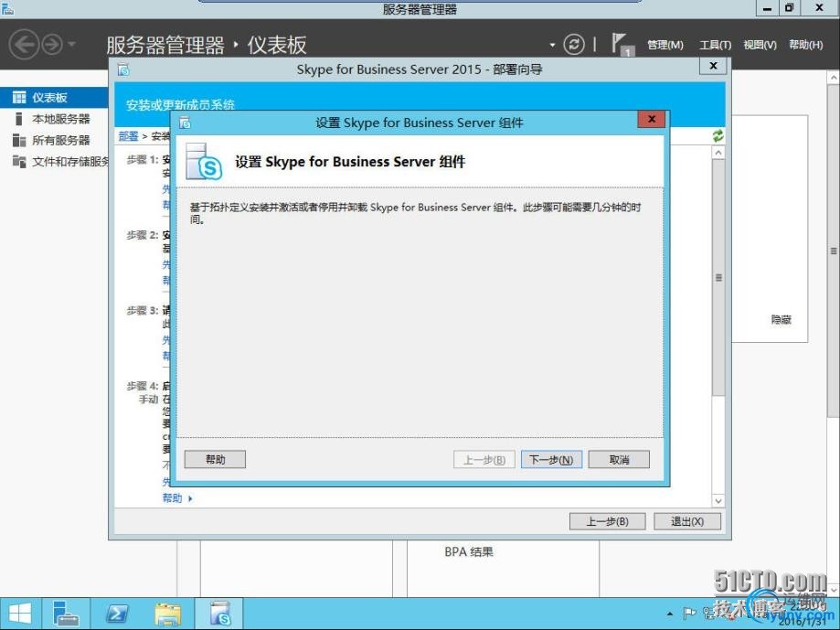
Task: Cancel the setup dialog with 取消
Action: click(619, 460)
